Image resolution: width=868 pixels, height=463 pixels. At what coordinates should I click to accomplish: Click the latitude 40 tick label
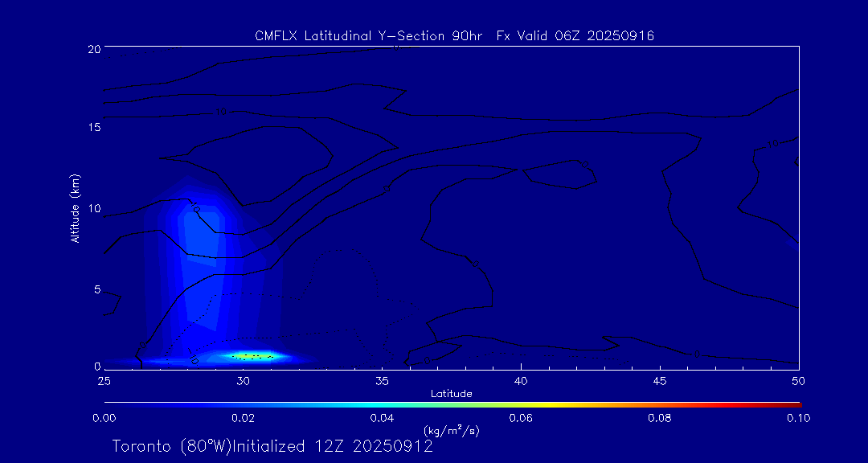click(x=520, y=379)
